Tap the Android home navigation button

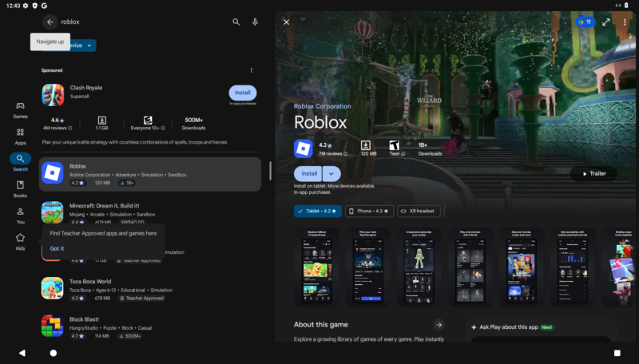(54, 353)
